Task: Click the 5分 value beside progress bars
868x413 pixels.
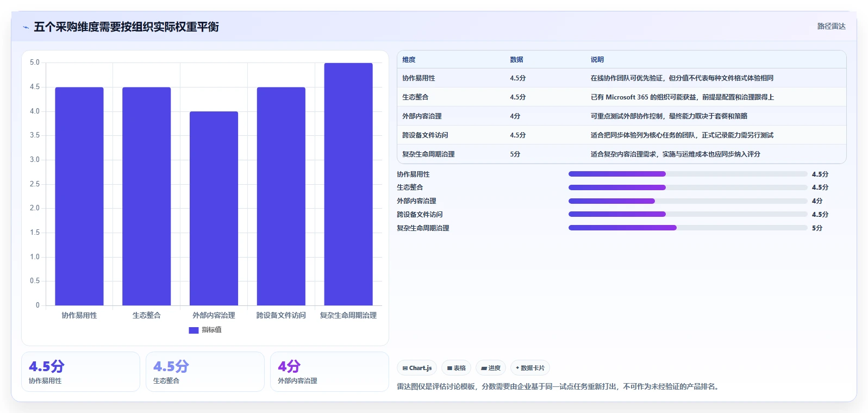Action: [x=817, y=228]
